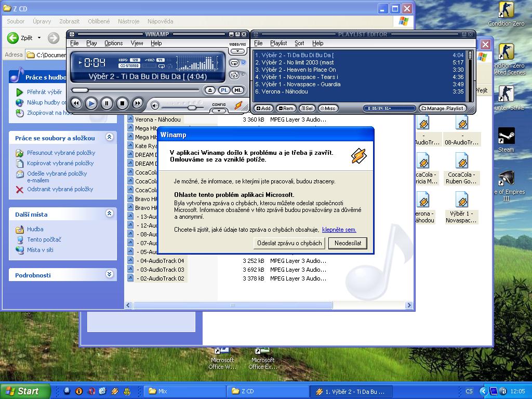Open the Sort menu in Playlist Editor
532x399 pixels.
(x=299, y=43)
